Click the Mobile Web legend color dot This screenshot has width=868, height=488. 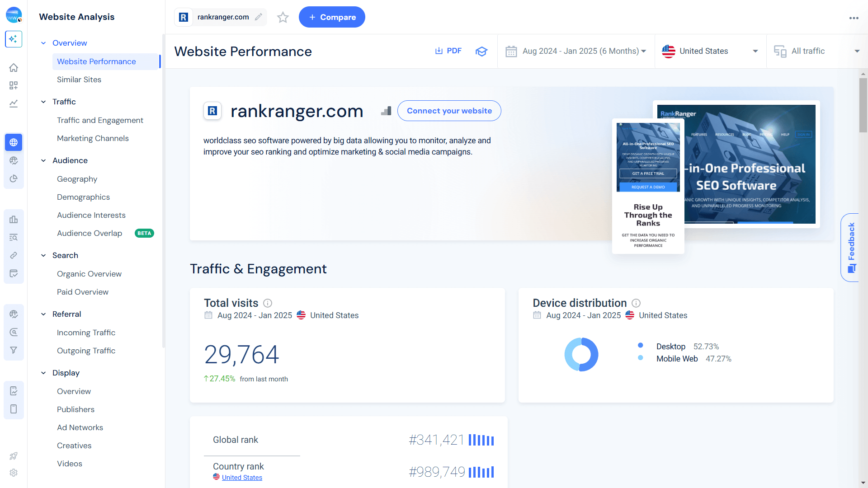pyautogui.click(x=640, y=358)
